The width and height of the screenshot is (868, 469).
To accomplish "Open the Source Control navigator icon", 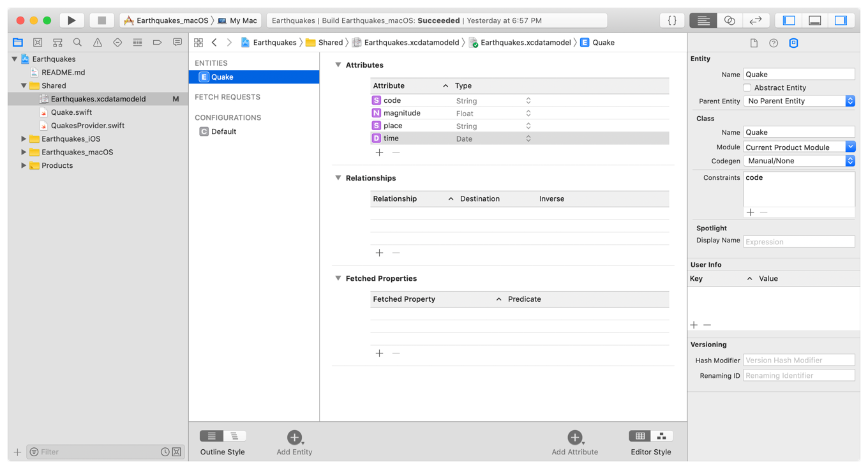I will point(38,43).
